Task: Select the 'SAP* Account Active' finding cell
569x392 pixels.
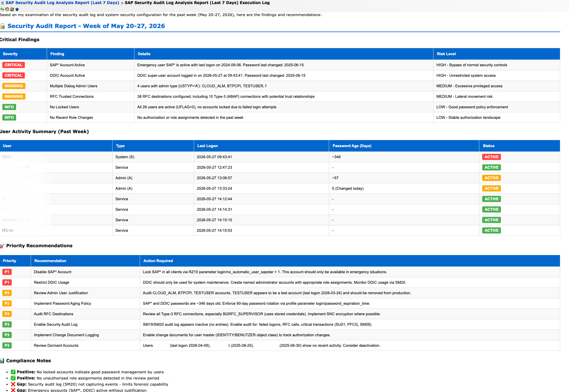Action: pyautogui.click(x=91, y=65)
